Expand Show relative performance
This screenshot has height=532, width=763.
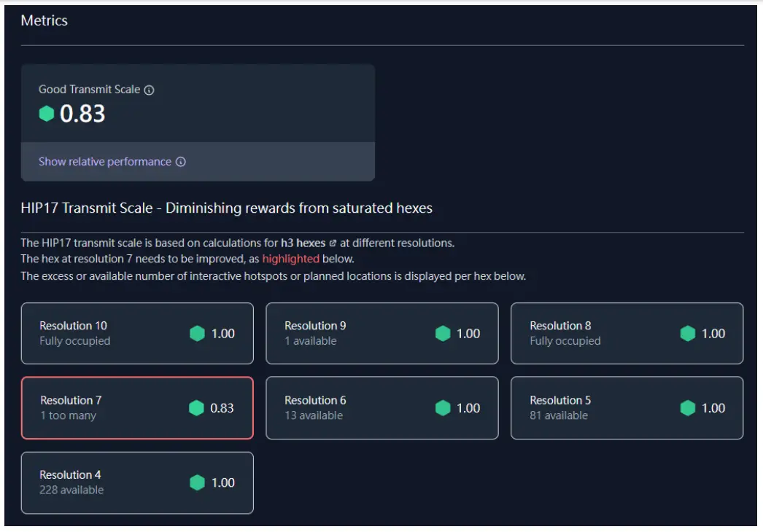pos(105,162)
